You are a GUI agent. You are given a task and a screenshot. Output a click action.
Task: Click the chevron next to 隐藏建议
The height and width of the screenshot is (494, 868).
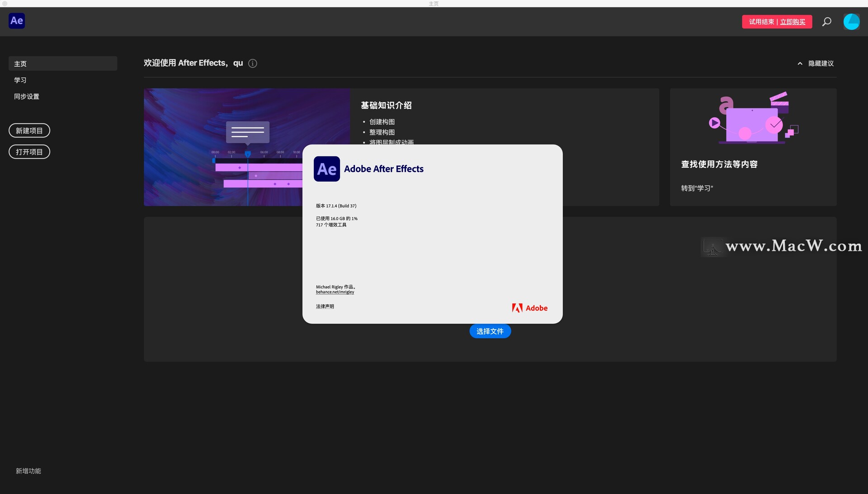(x=800, y=63)
